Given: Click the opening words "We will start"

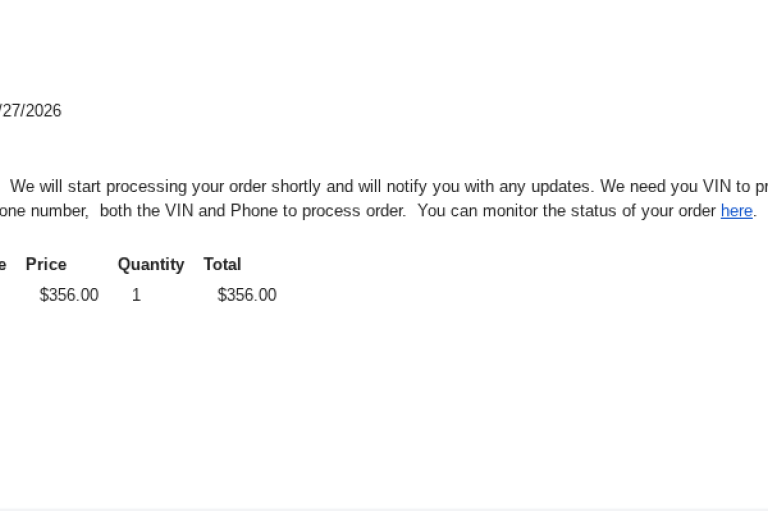Looking at the screenshot, I should 55,187.
